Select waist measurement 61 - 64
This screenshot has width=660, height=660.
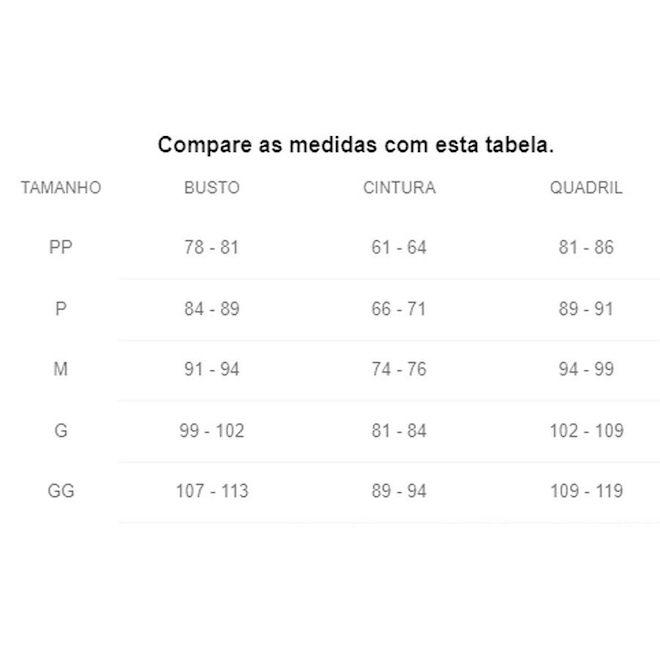(x=399, y=248)
